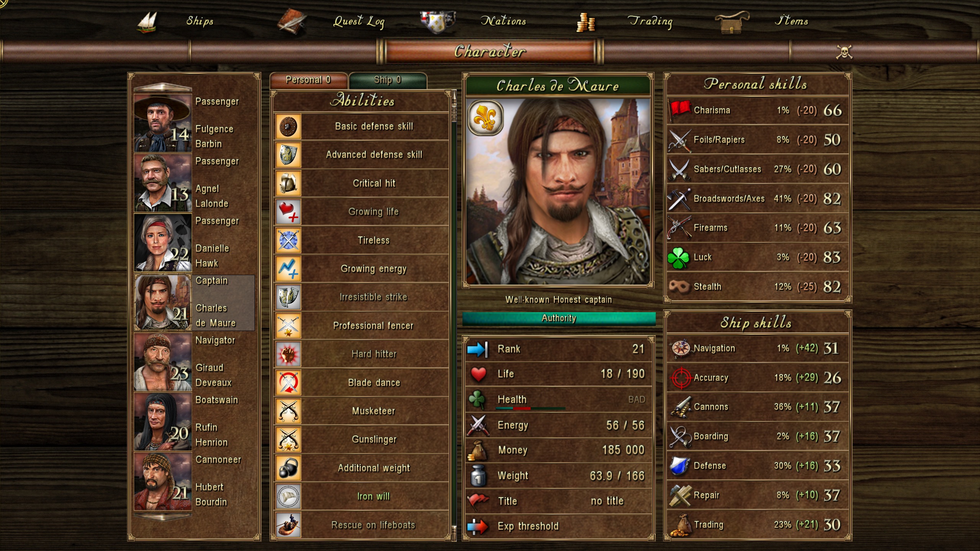Switch to the Ship abilities tab

click(387, 80)
